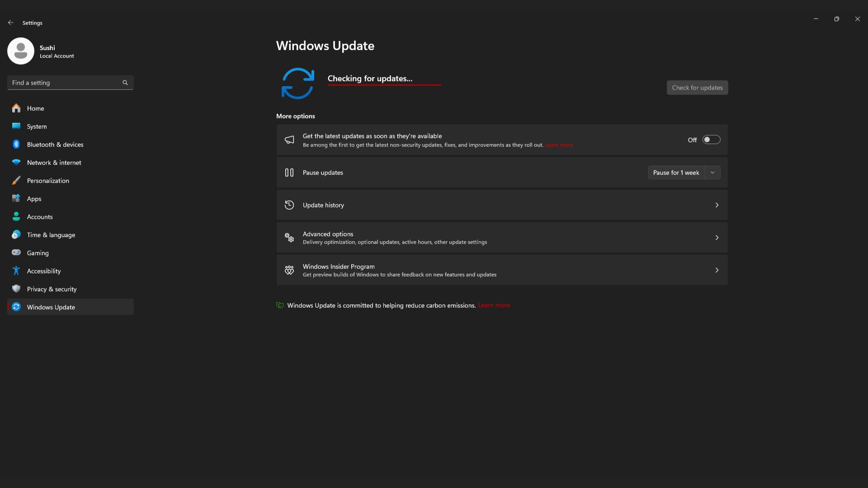Click the Gaming controller icon
This screenshot has height=488, width=868.
[16, 253]
